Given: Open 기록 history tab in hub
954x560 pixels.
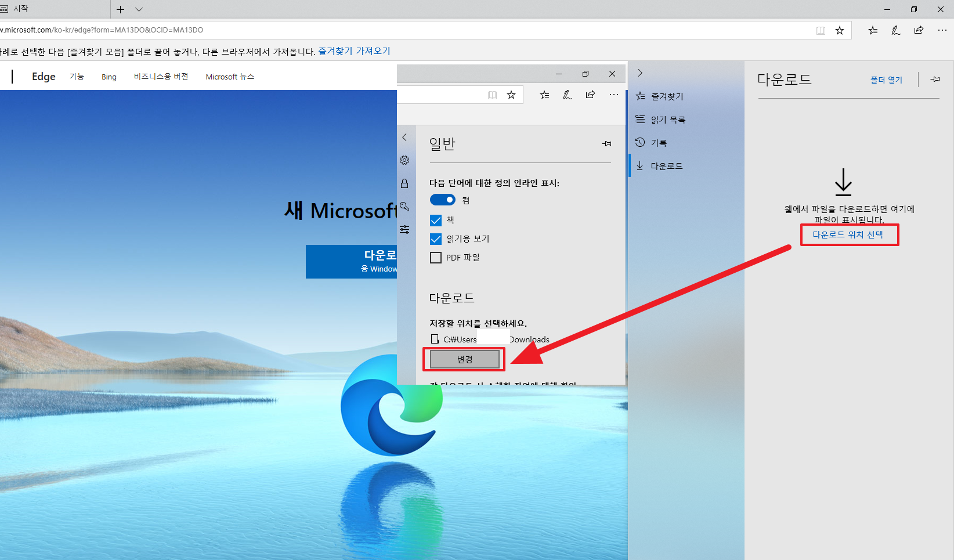Looking at the screenshot, I should (686, 143).
